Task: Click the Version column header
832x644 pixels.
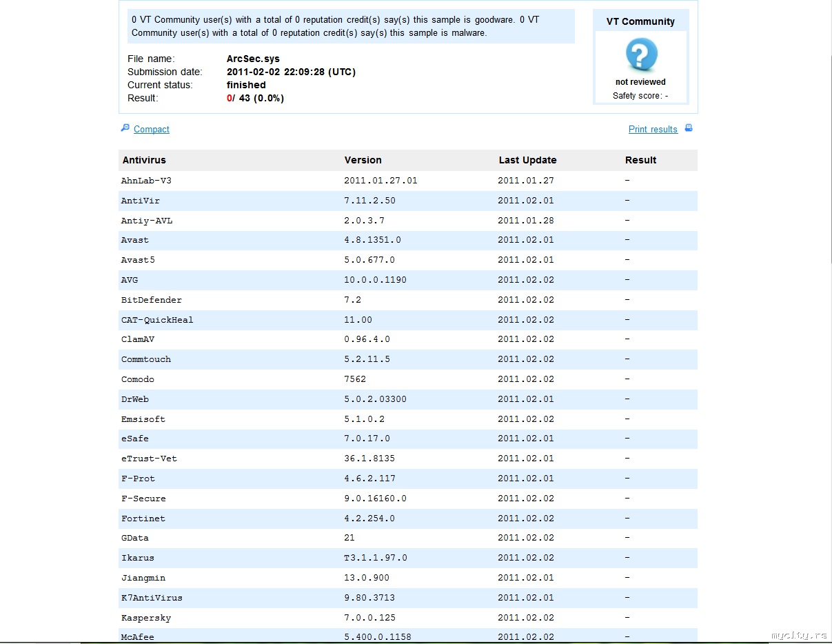Action: click(x=363, y=160)
